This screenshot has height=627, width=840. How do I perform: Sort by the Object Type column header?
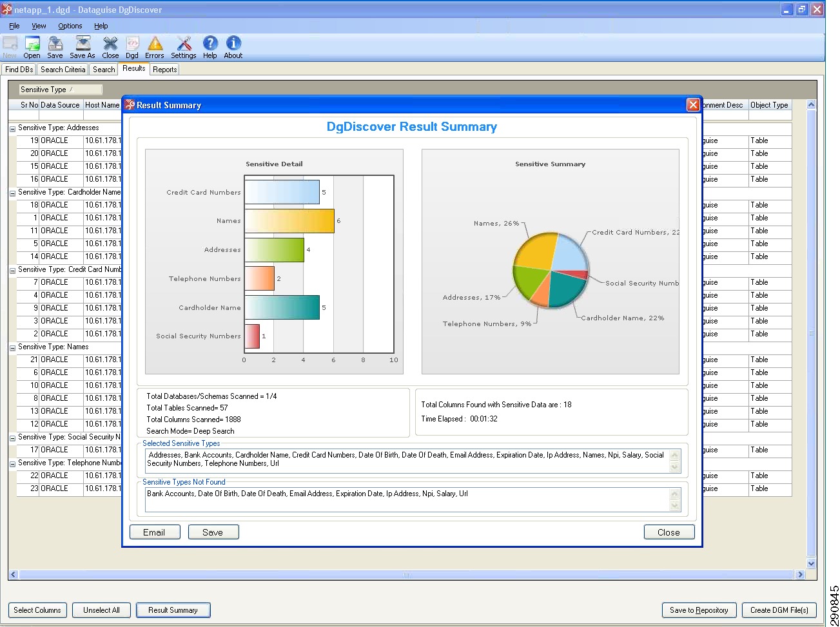(770, 105)
